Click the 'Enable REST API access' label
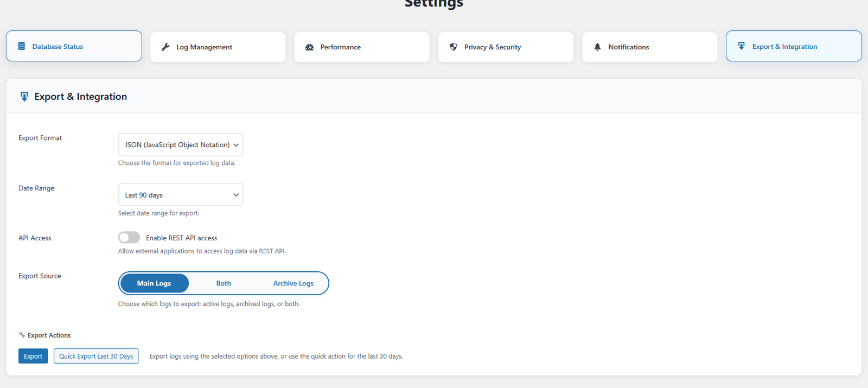Viewport: 868px width, 388px height. pyautogui.click(x=181, y=238)
